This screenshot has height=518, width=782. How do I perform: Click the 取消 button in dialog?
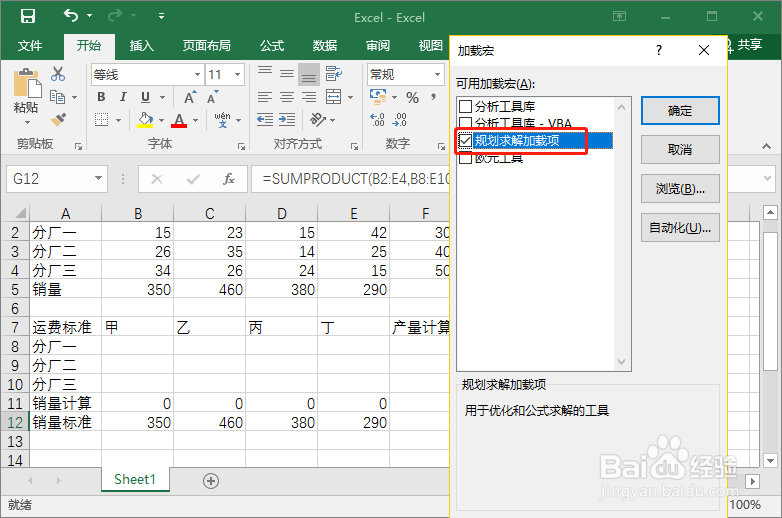pyautogui.click(x=680, y=150)
